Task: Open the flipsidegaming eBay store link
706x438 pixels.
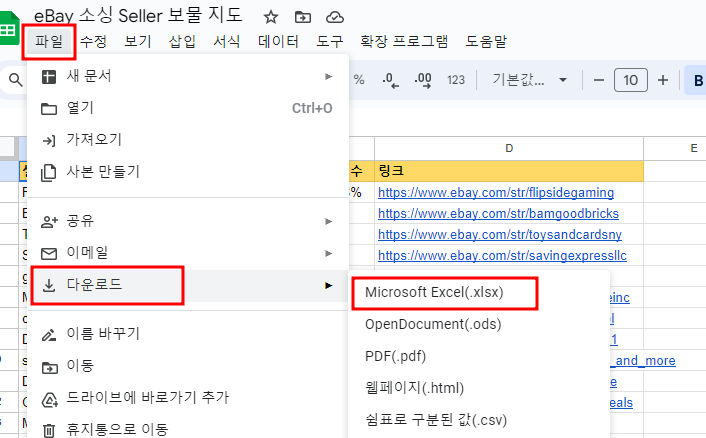Action: point(496,193)
